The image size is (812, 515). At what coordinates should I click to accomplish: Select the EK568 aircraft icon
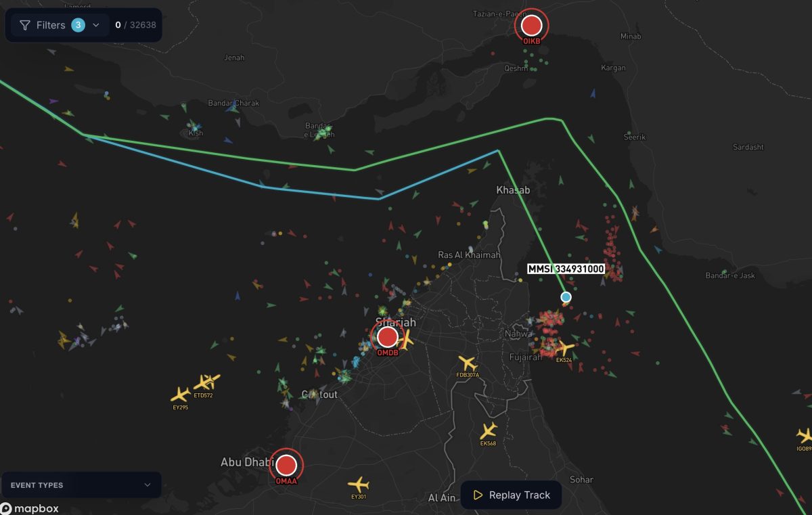(488, 431)
